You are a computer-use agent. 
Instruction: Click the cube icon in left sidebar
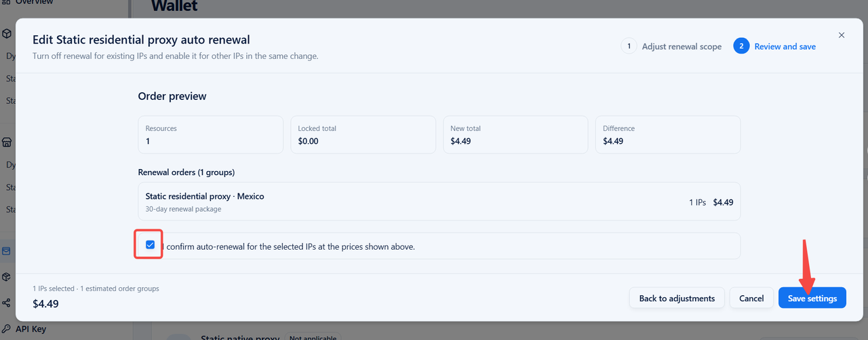6,33
